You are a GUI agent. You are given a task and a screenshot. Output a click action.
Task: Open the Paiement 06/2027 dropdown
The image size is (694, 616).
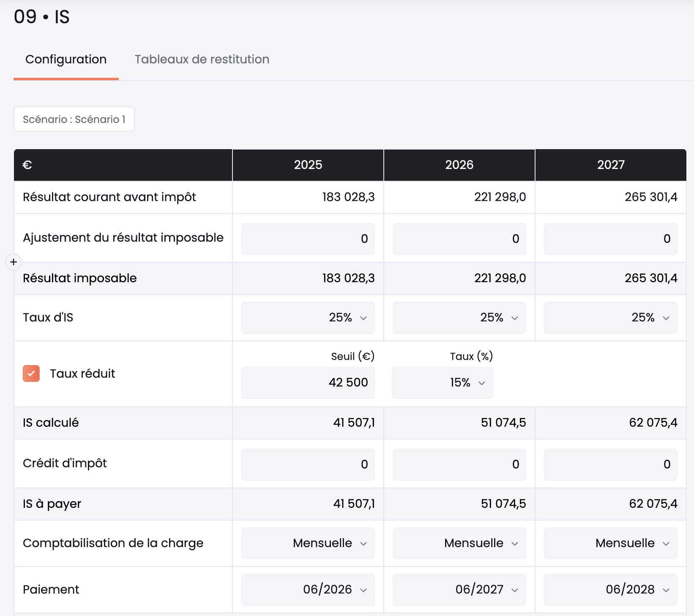459,590
